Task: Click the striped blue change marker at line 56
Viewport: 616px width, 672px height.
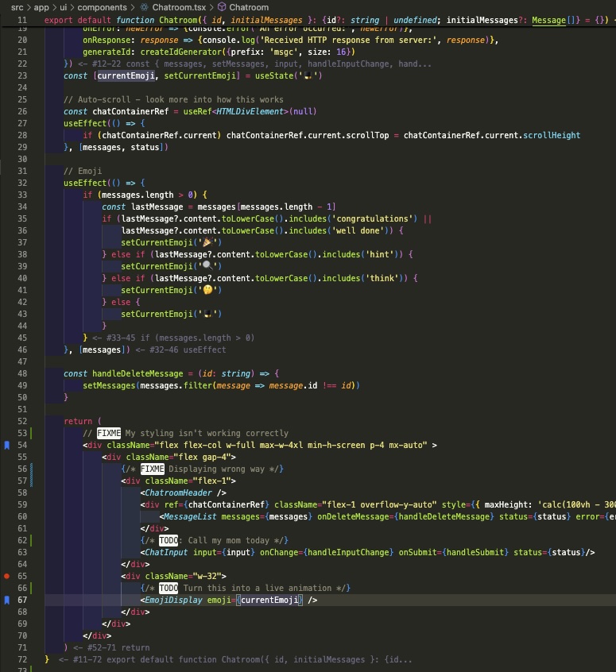Action: (x=30, y=469)
